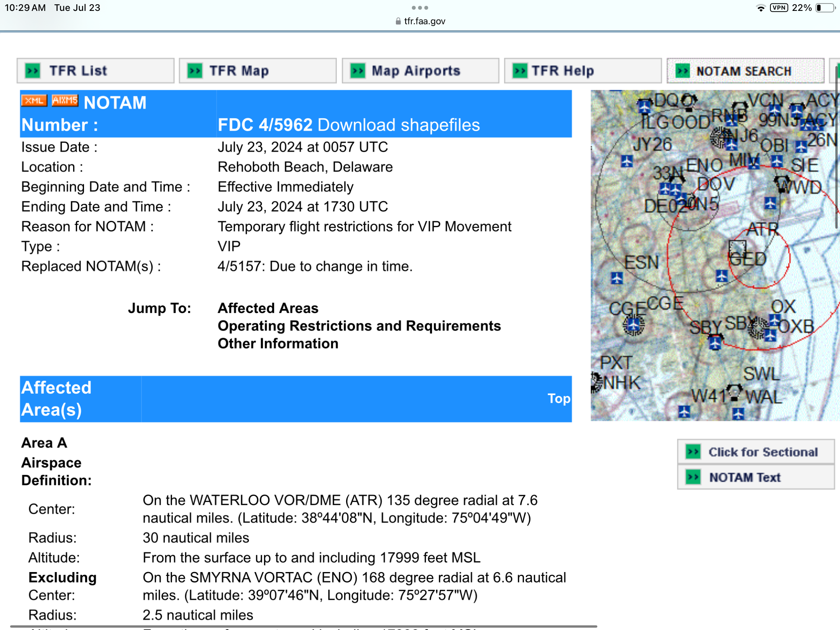
Task: Click '4/5157: Due to change in time.' text
Action: tap(315, 266)
